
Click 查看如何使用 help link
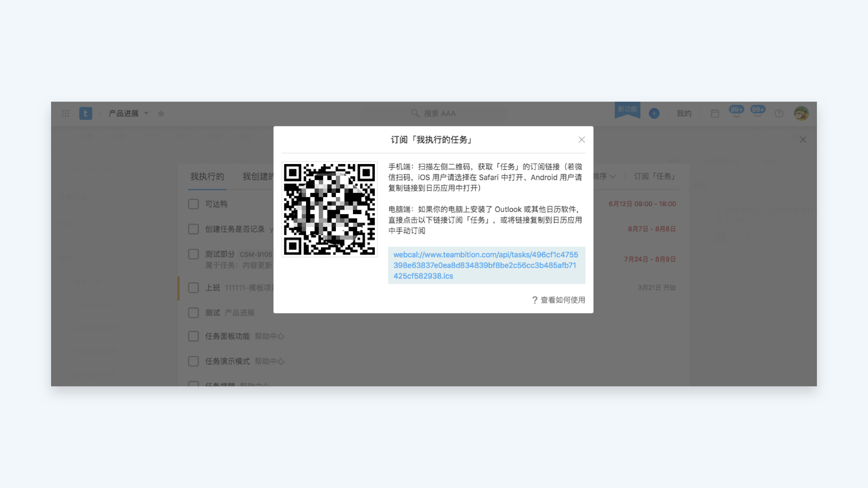click(x=559, y=300)
